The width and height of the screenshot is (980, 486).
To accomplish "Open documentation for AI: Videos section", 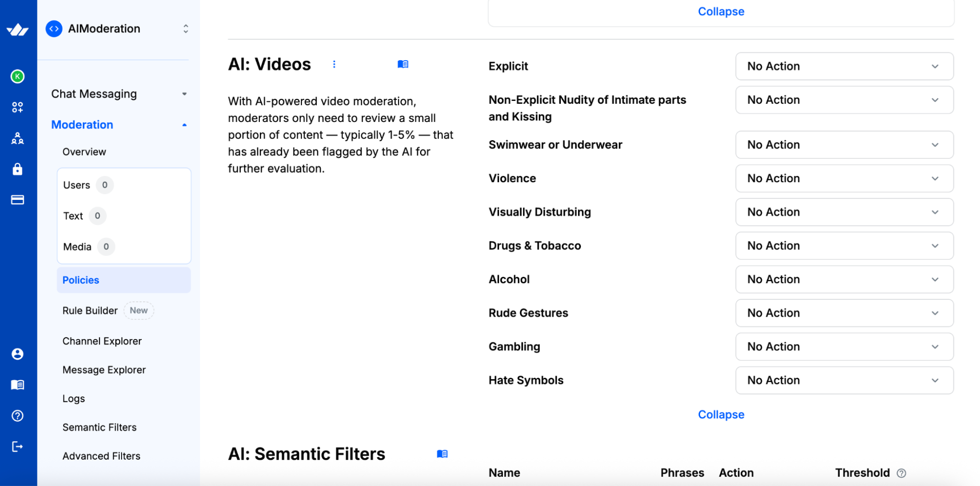I will (403, 64).
